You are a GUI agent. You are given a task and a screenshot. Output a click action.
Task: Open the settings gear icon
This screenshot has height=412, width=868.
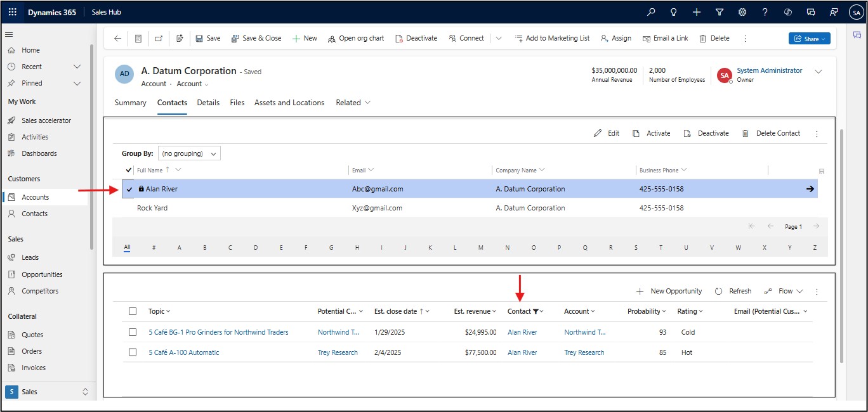click(742, 12)
